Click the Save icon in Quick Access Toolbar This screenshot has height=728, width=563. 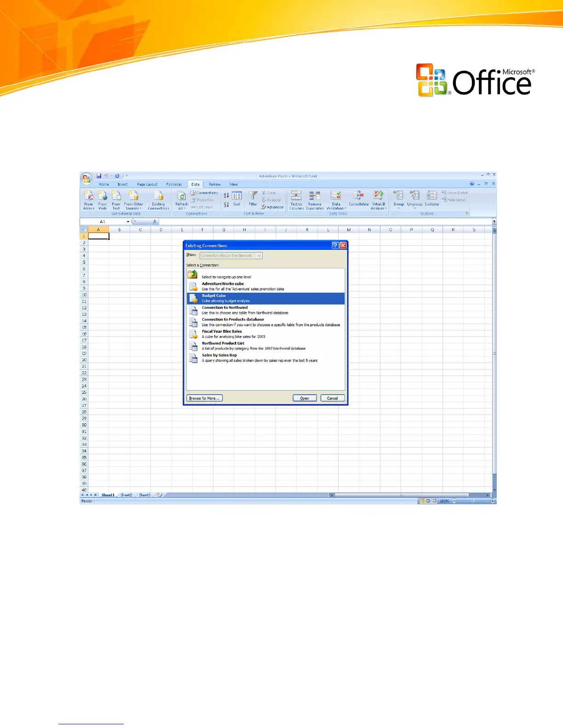[x=98, y=176]
